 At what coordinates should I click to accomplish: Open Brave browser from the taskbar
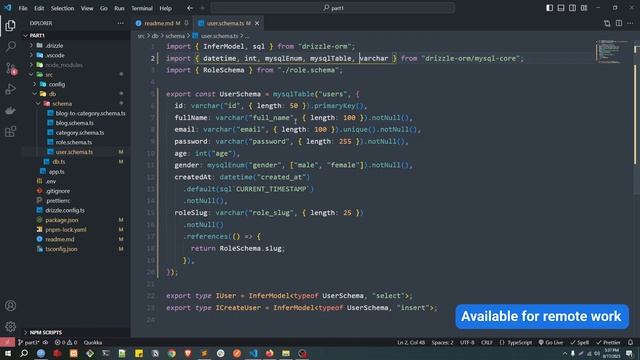[188, 353]
